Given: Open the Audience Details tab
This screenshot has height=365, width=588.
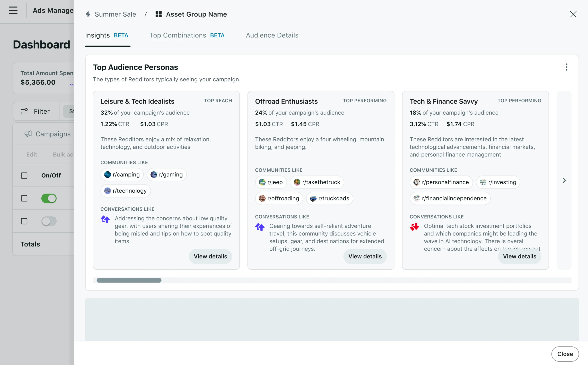Looking at the screenshot, I should (x=272, y=35).
